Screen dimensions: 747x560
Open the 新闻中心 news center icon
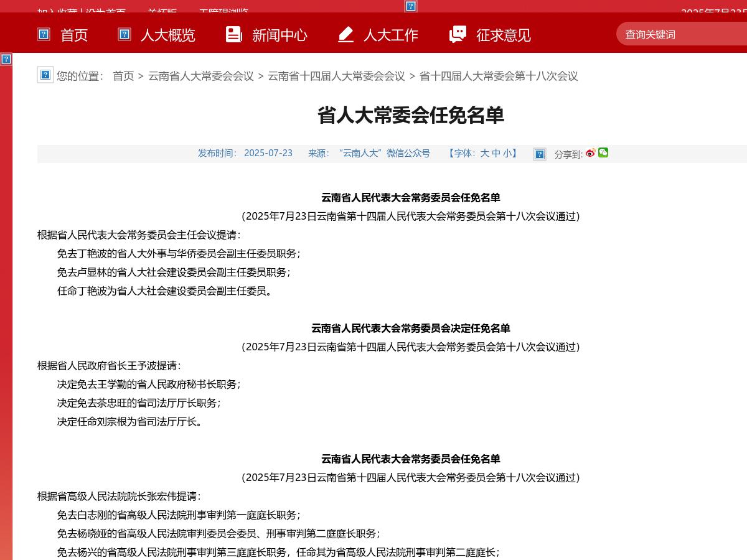coord(233,35)
